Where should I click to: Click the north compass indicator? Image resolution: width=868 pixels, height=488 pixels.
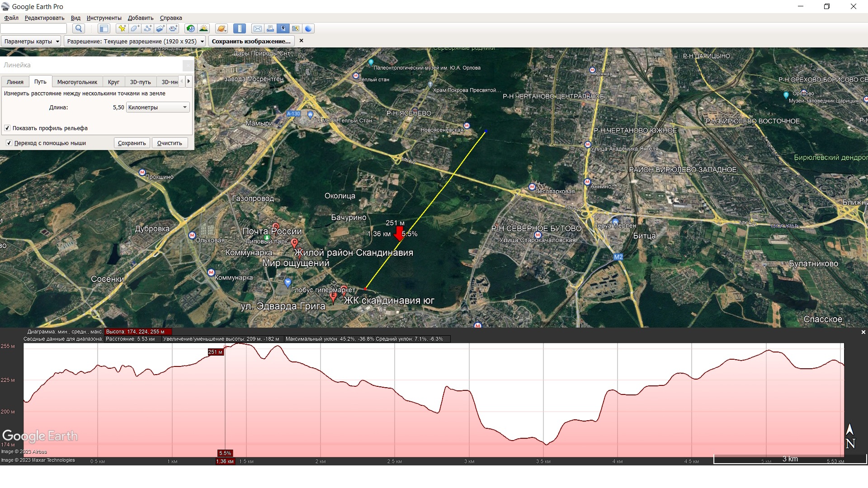(850, 436)
